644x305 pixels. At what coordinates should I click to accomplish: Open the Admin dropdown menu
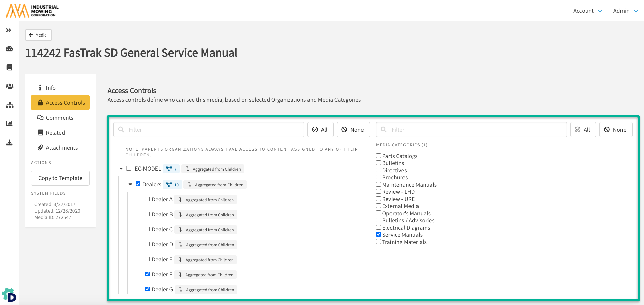pyautogui.click(x=625, y=11)
